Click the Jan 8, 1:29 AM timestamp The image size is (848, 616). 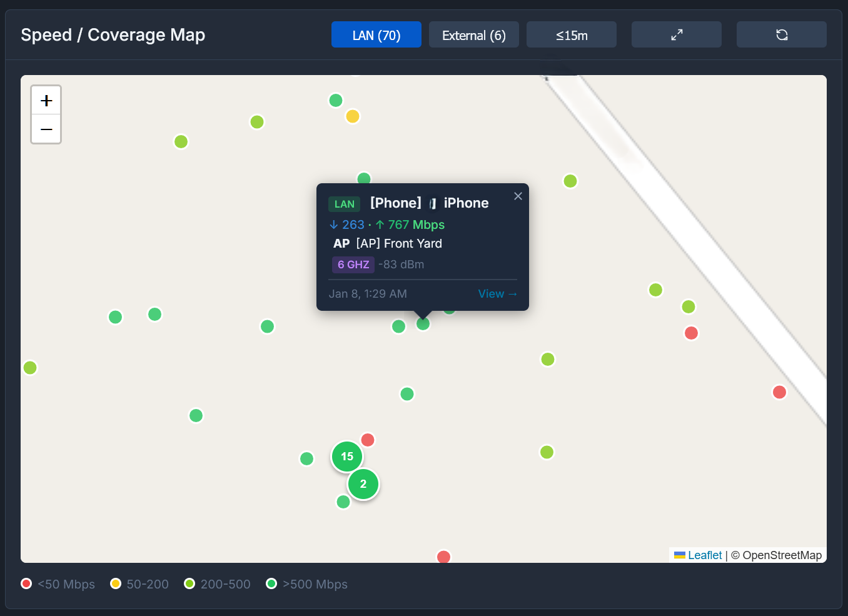click(368, 294)
